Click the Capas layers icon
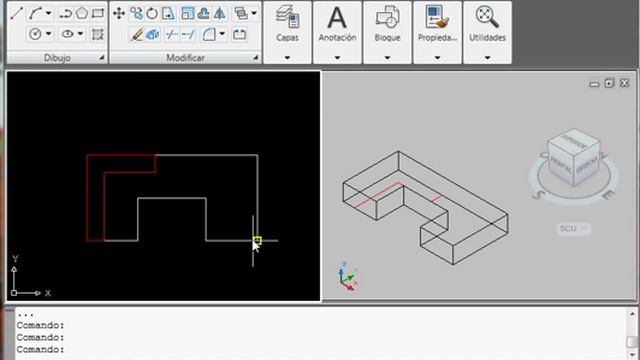640x360 pixels. tap(287, 18)
